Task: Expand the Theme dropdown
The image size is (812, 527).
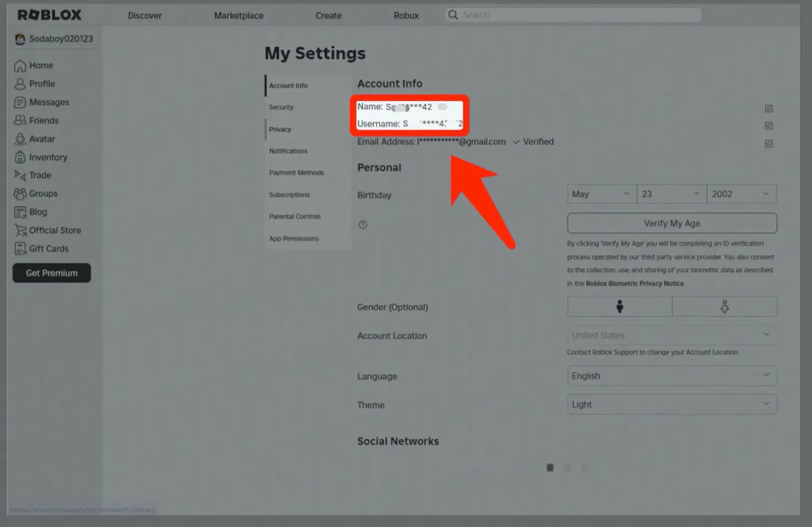Action: [672, 404]
